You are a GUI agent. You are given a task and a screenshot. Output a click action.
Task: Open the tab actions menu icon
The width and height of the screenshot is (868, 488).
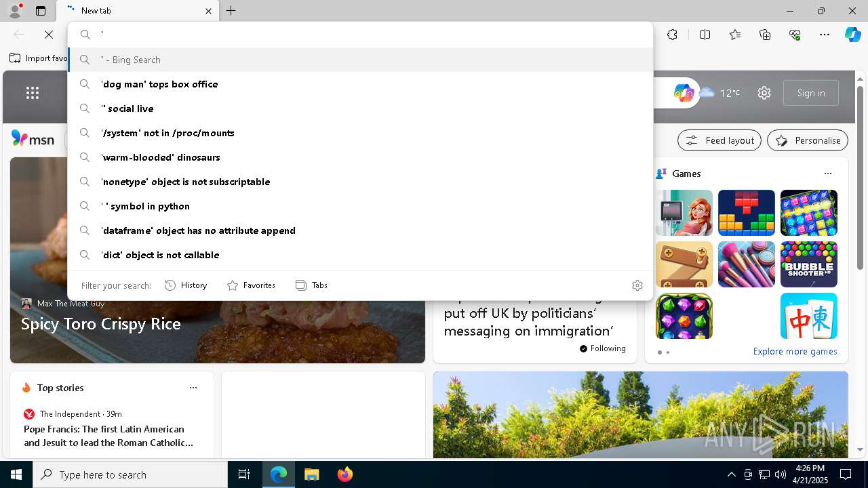coord(41,11)
